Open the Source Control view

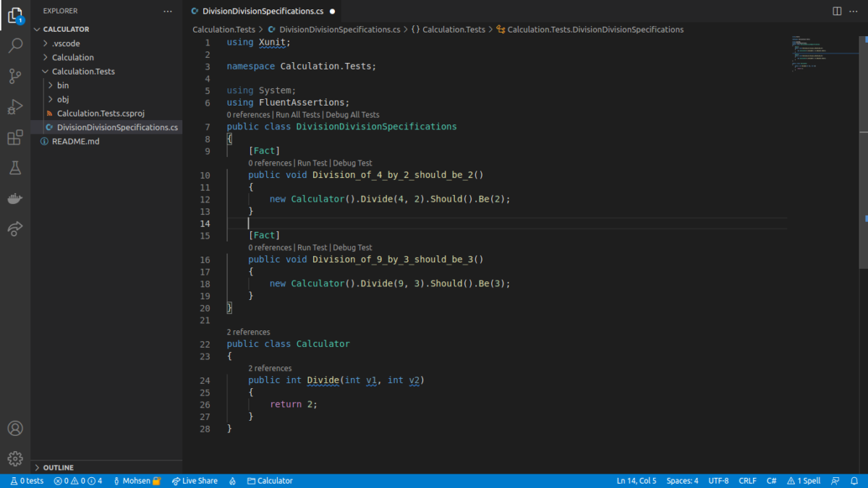click(15, 77)
